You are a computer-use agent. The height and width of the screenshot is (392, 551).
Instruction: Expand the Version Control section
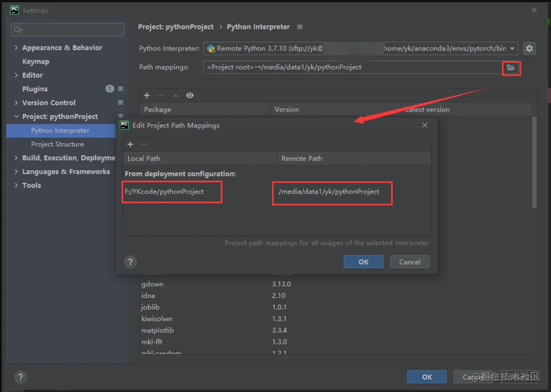point(16,103)
